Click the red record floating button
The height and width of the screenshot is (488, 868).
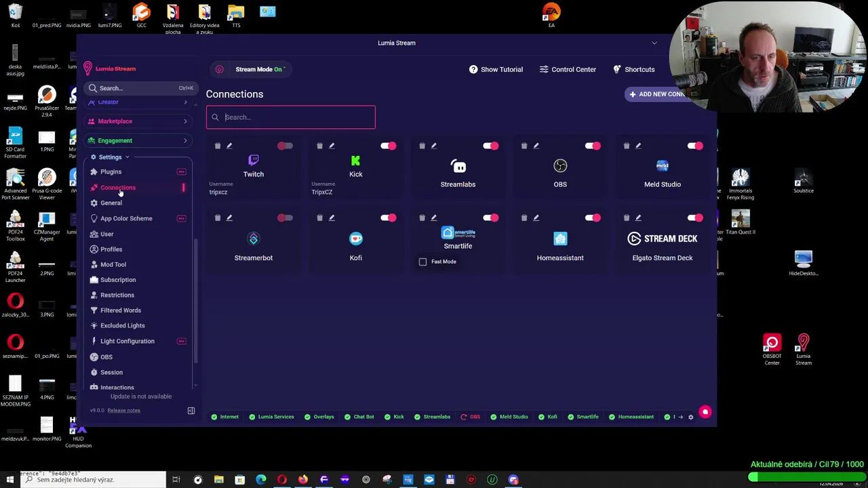point(705,412)
